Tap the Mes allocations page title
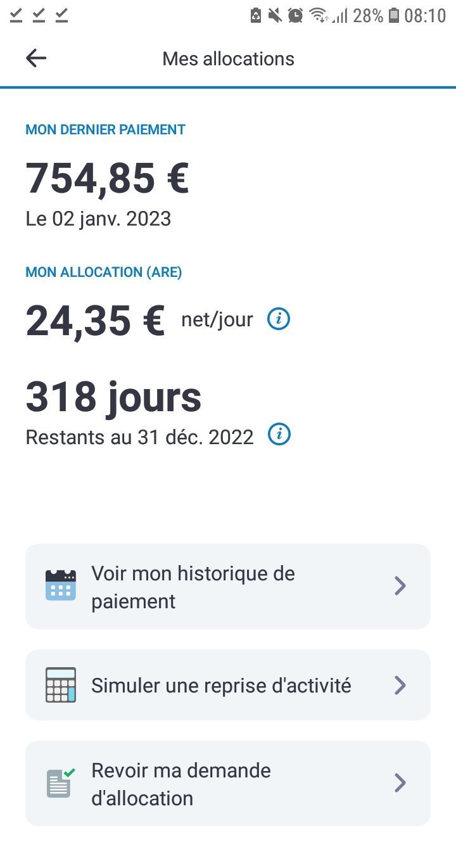The height and width of the screenshot is (868, 456). coord(228,59)
